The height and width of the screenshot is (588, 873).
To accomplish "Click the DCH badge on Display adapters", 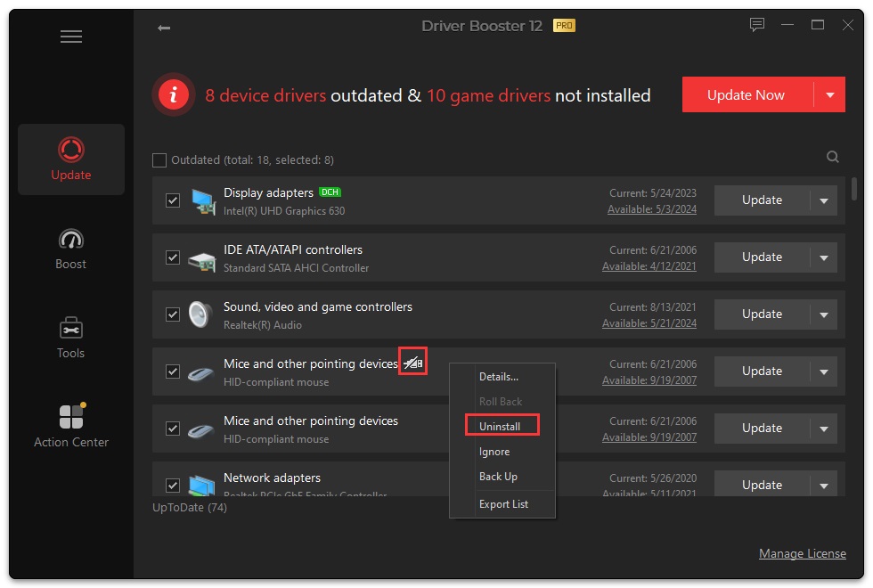I will pyautogui.click(x=330, y=192).
